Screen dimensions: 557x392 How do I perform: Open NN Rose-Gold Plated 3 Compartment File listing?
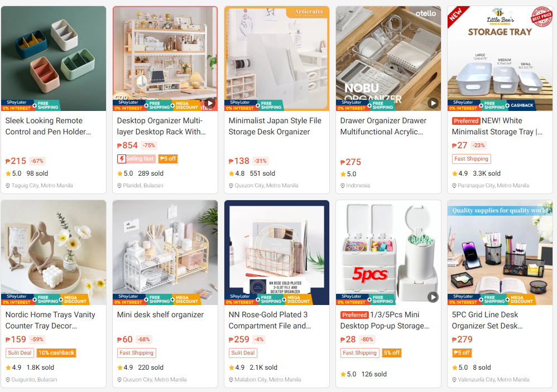[x=270, y=320]
